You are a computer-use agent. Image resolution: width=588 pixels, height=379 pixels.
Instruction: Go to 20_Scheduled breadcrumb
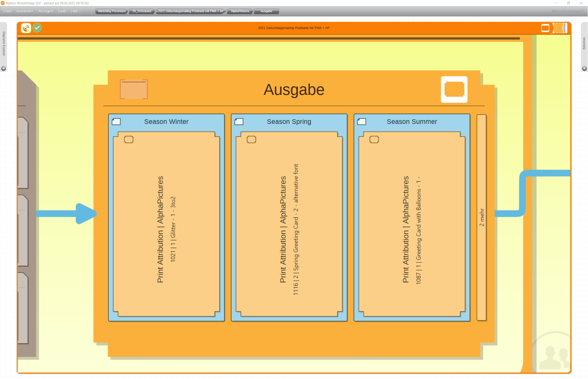pos(142,11)
